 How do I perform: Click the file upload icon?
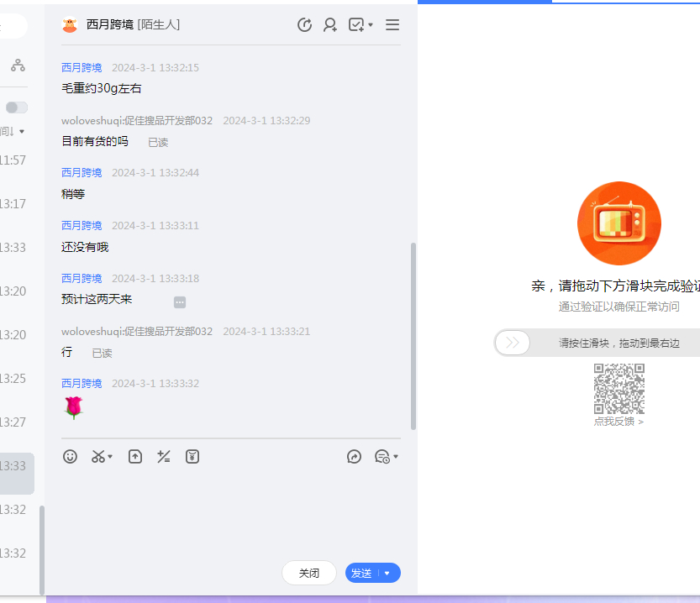click(x=135, y=457)
